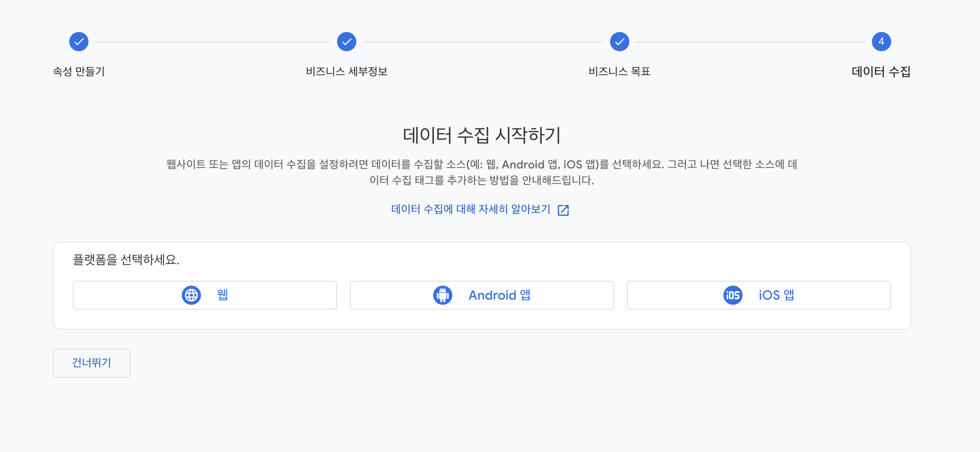The width and height of the screenshot is (980, 452).
Task: Open 데이터 수집에 대해 자세히 알아보기 link
Action: coord(471,209)
